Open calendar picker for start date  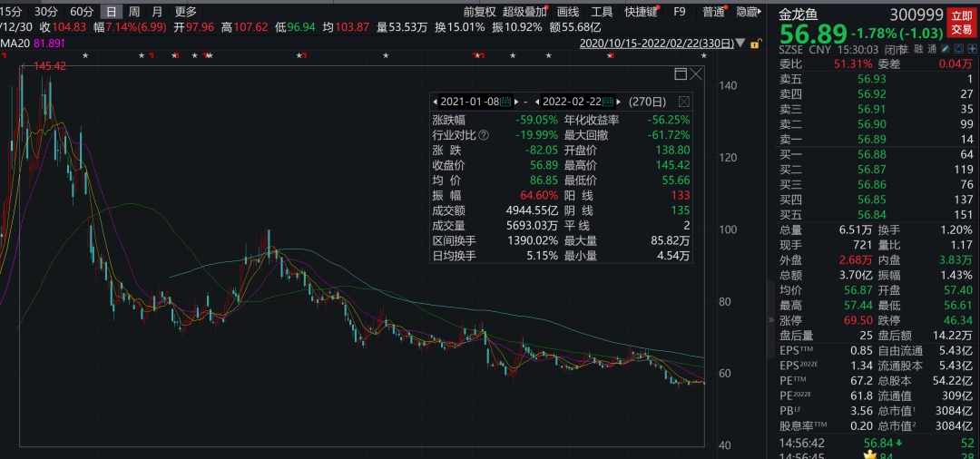[505, 102]
